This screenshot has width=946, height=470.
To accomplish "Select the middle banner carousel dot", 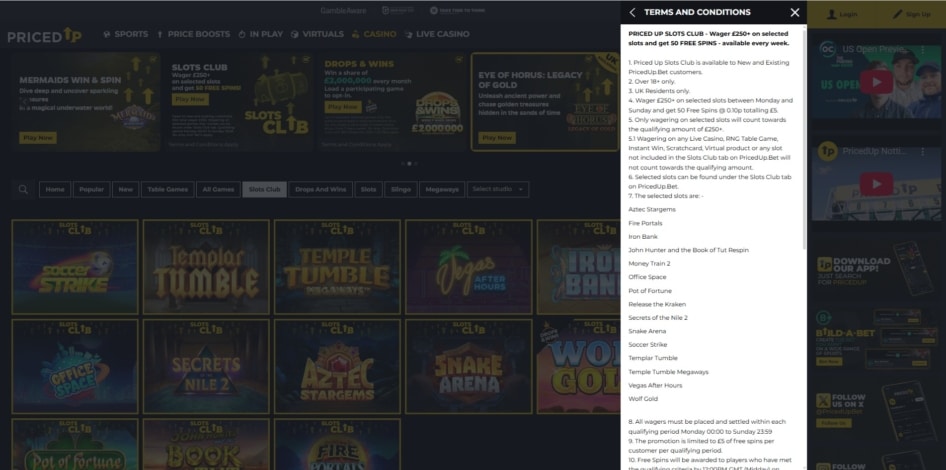I will coord(409,164).
